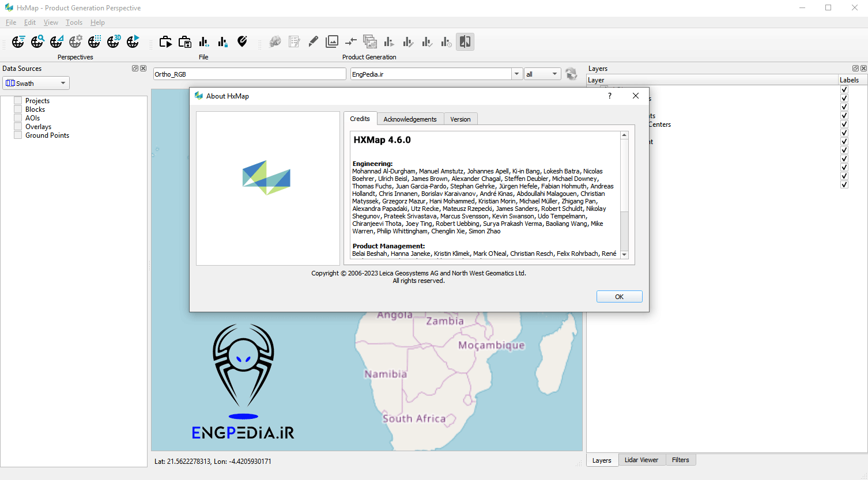Click the Ortho_RGB text field

click(250, 74)
